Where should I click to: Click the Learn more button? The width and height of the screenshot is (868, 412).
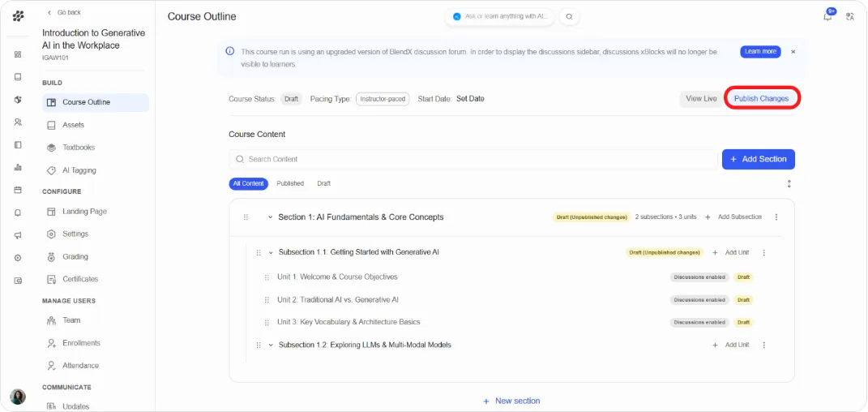tap(760, 52)
